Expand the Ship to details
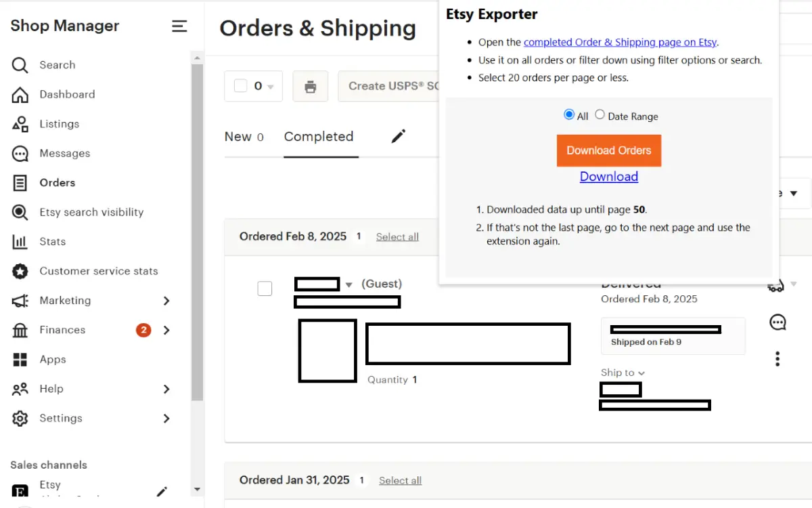 tap(622, 373)
